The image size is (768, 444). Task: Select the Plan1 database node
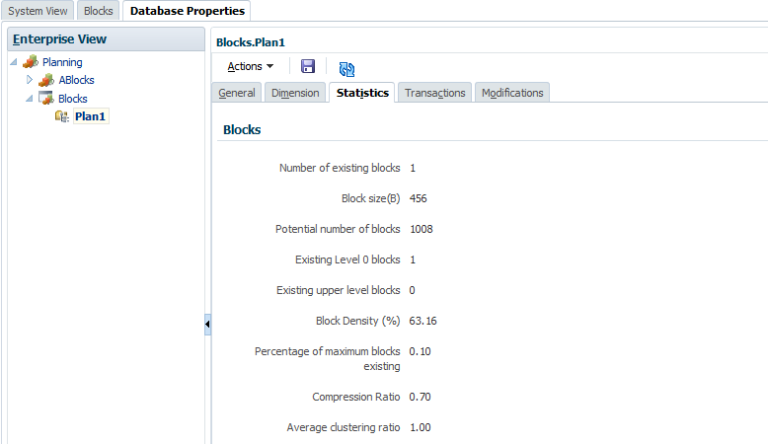(x=90, y=117)
